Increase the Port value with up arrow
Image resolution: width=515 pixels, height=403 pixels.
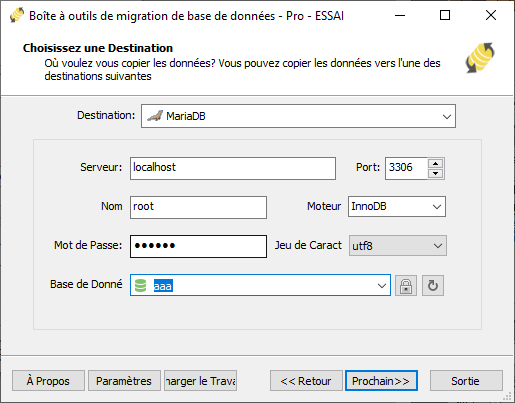coord(435,163)
